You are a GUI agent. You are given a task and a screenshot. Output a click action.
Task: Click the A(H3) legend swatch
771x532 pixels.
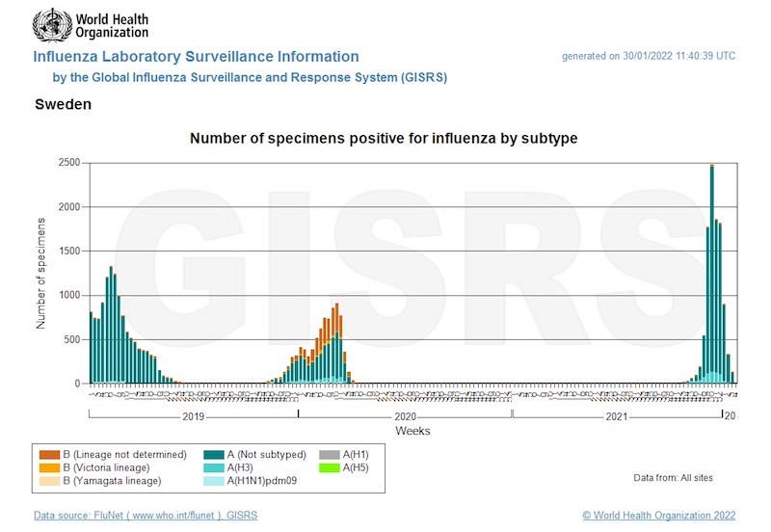click(213, 467)
